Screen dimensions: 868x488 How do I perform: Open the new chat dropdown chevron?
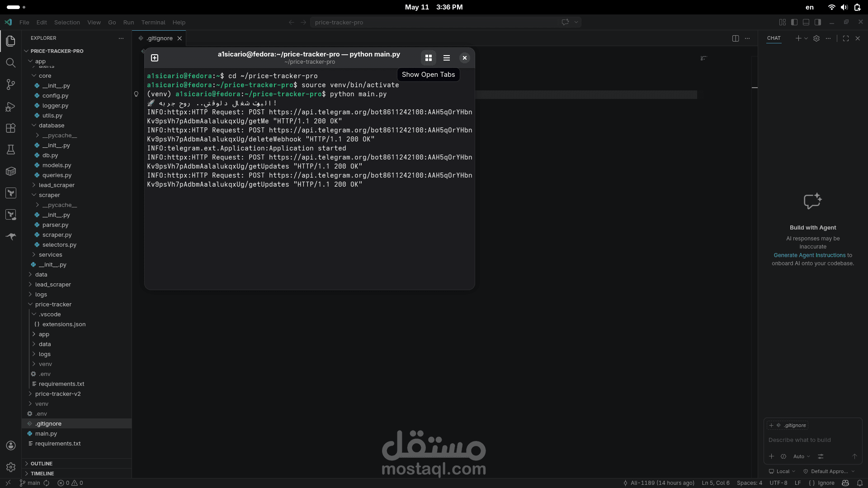[x=806, y=38]
